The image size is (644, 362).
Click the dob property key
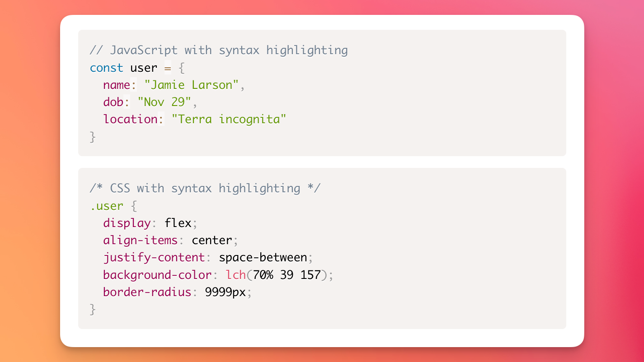point(113,102)
